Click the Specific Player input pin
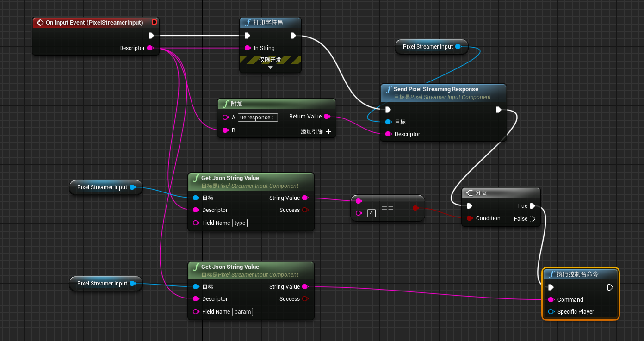The height and width of the screenshot is (341, 644). (551, 312)
